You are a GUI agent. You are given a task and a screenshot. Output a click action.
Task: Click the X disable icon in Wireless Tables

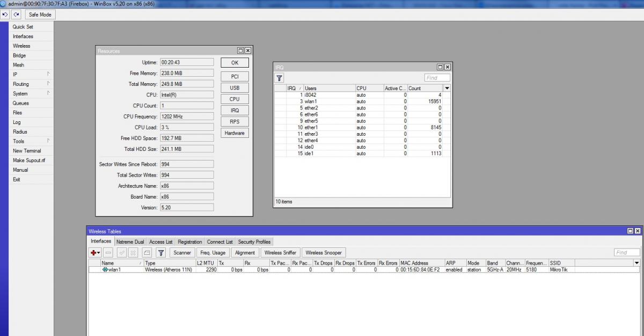point(133,252)
